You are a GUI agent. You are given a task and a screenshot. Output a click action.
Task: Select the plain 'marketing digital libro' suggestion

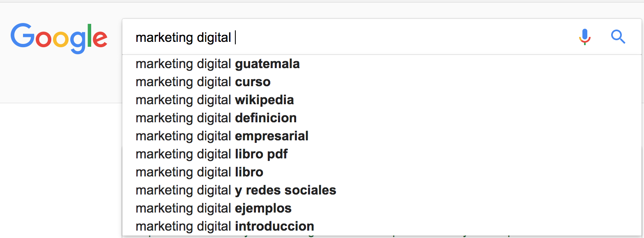click(382, 172)
